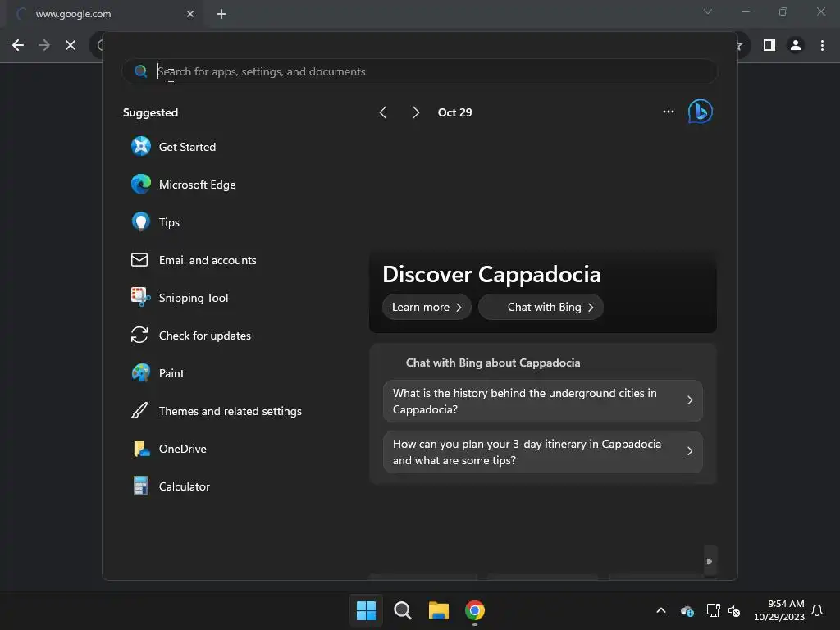Focus the apps, settings, documents search box
Image resolution: width=840 pixels, height=630 pixels.
[x=419, y=71]
